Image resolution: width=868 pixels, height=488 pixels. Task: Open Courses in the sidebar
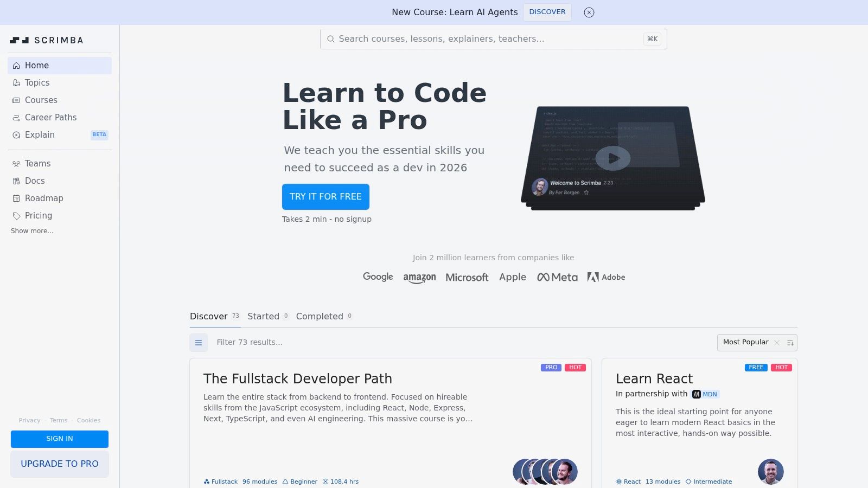click(x=60, y=100)
